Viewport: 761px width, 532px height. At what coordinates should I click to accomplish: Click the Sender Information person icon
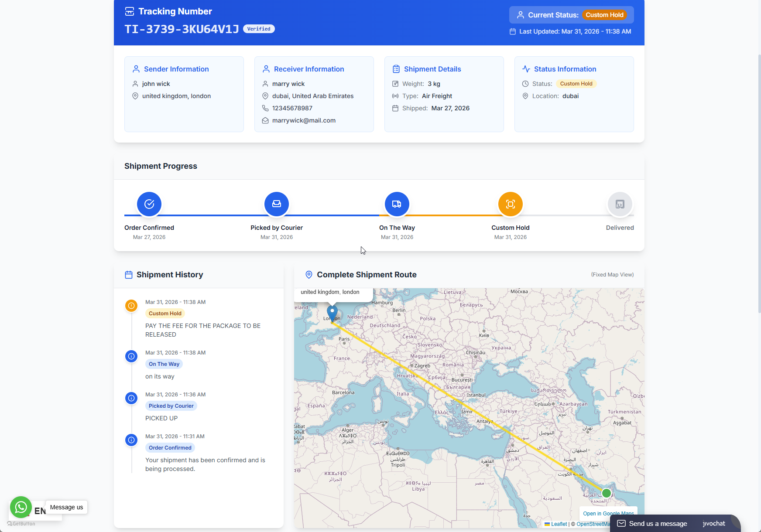136,69
